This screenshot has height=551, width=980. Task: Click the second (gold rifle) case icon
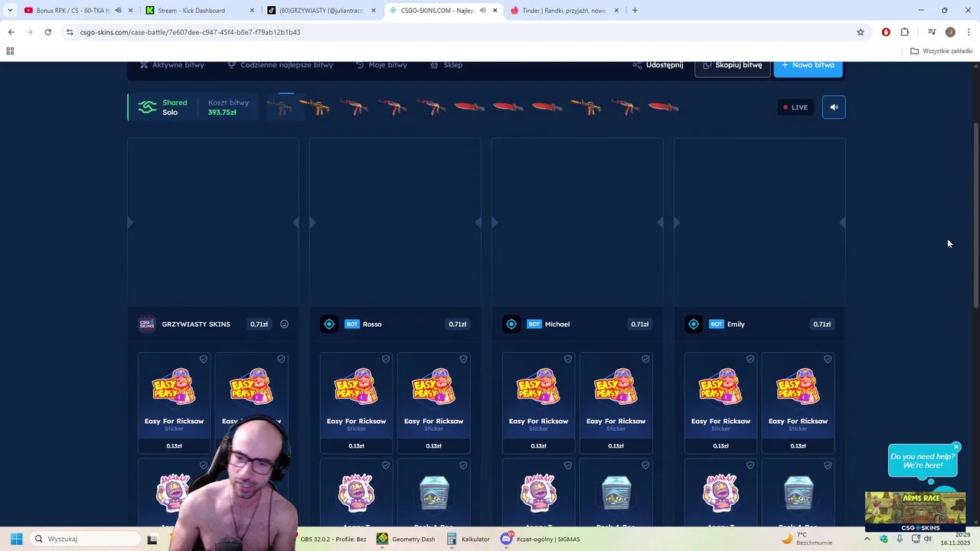[315, 107]
